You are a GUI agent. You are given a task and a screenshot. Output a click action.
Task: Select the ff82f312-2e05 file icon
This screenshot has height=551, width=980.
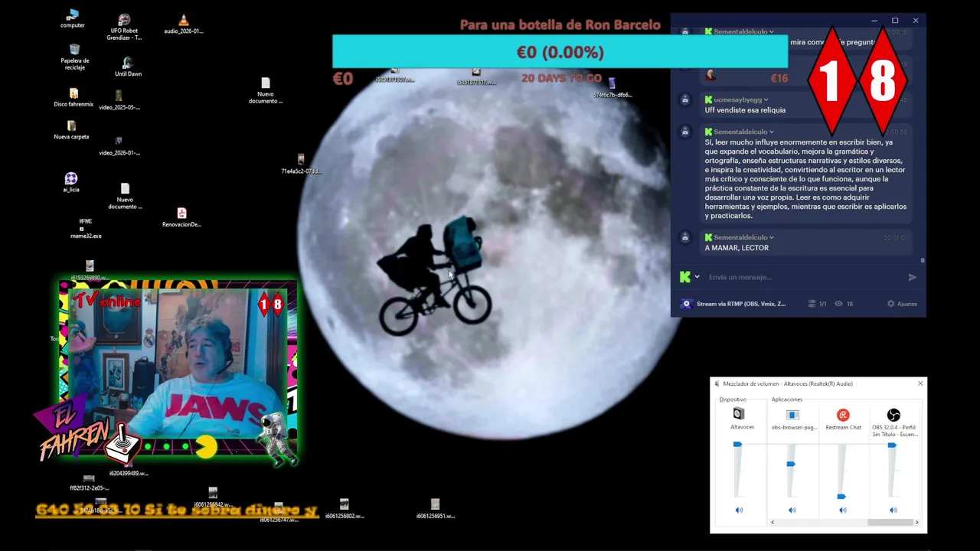tap(89, 481)
